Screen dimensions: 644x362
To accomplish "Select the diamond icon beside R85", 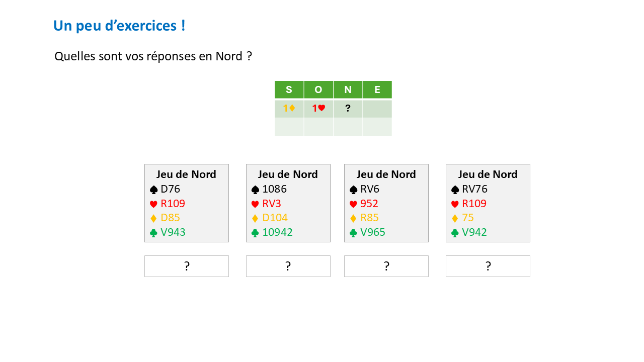I will tap(353, 218).
